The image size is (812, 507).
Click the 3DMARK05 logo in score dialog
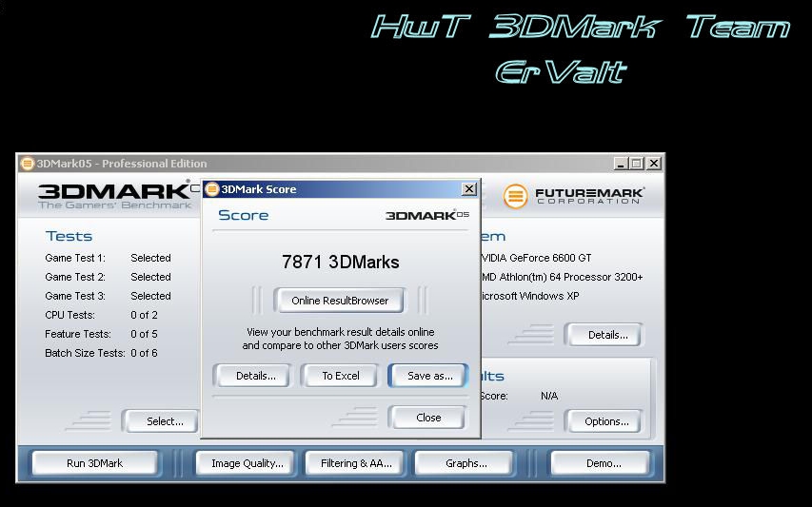pos(427,215)
